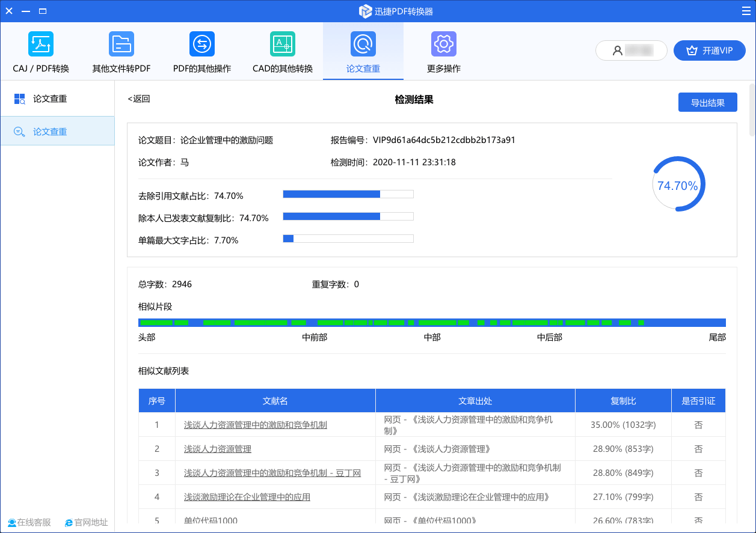Image resolution: width=756 pixels, height=533 pixels.
Task: Open 浅谈激励理论在企业管理中的应用 link
Action: point(247,497)
